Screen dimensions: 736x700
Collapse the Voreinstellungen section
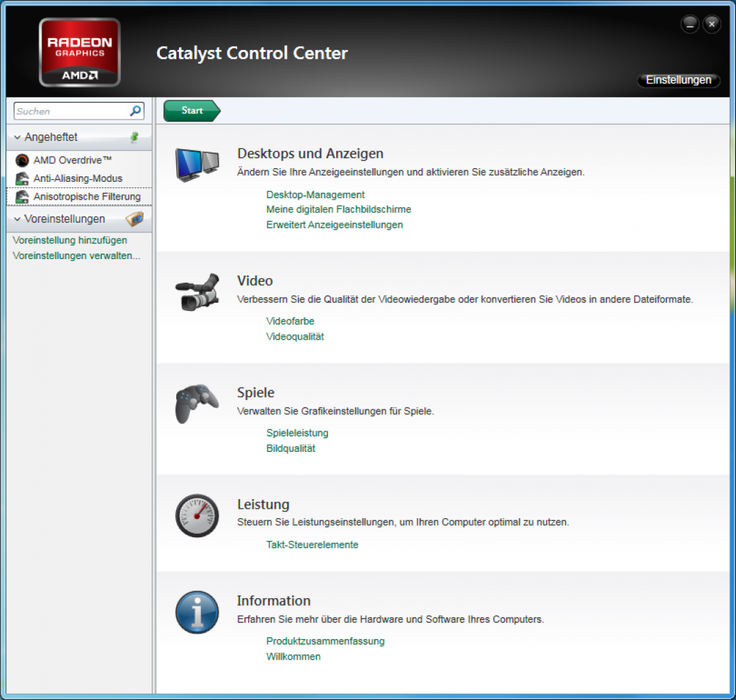[x=17, y=219]
